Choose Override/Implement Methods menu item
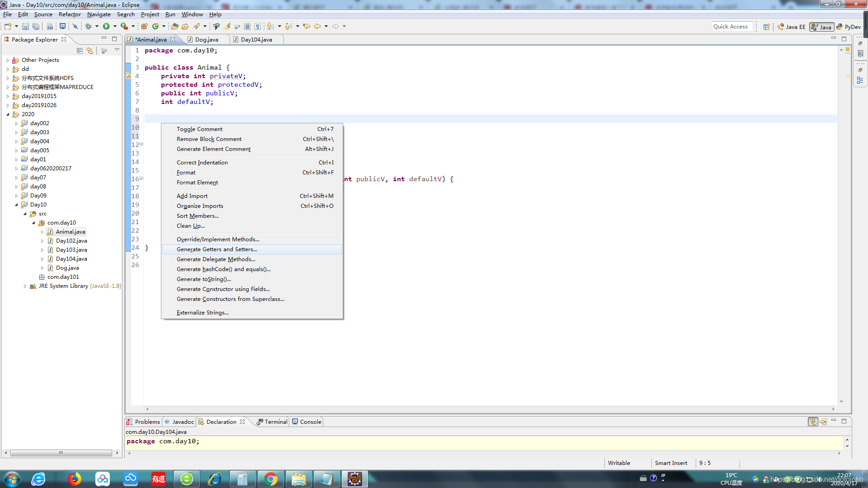The height and width of the screenshot is (488, 868). 252,239
